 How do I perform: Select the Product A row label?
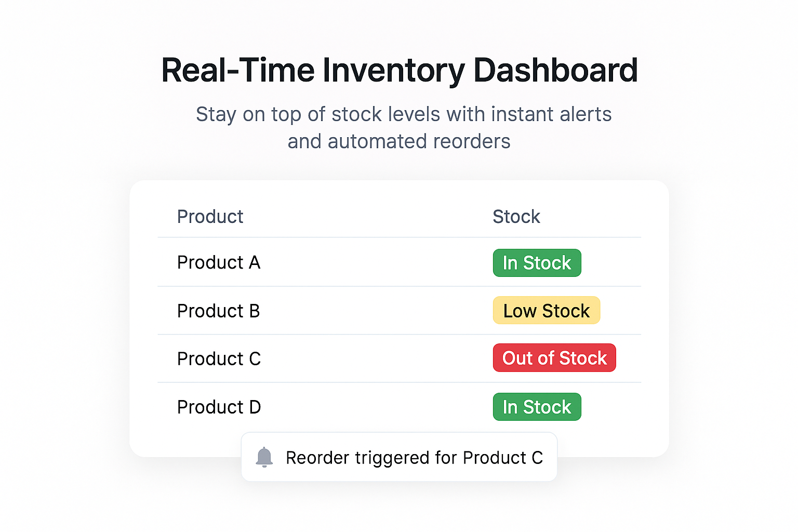click(219, 262)
